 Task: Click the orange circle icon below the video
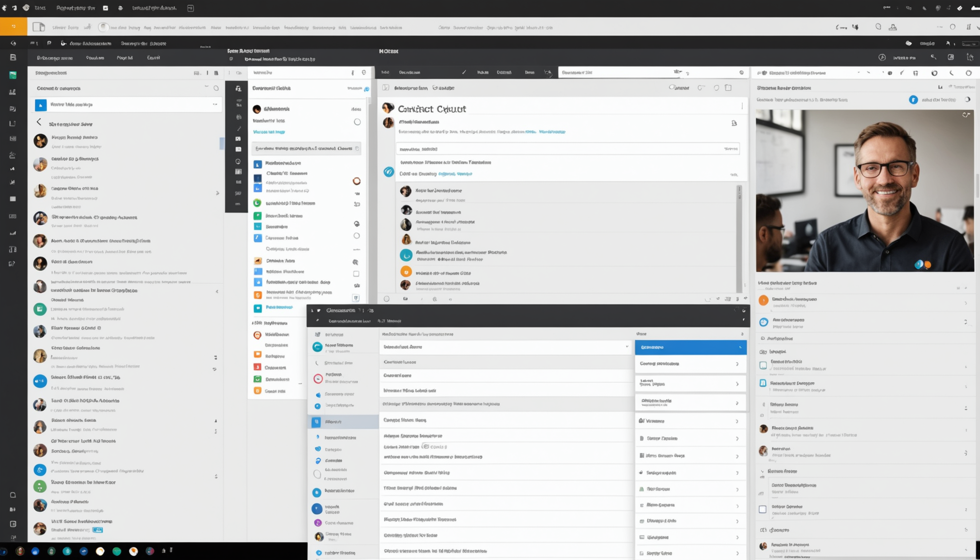(x=764, y=300)
